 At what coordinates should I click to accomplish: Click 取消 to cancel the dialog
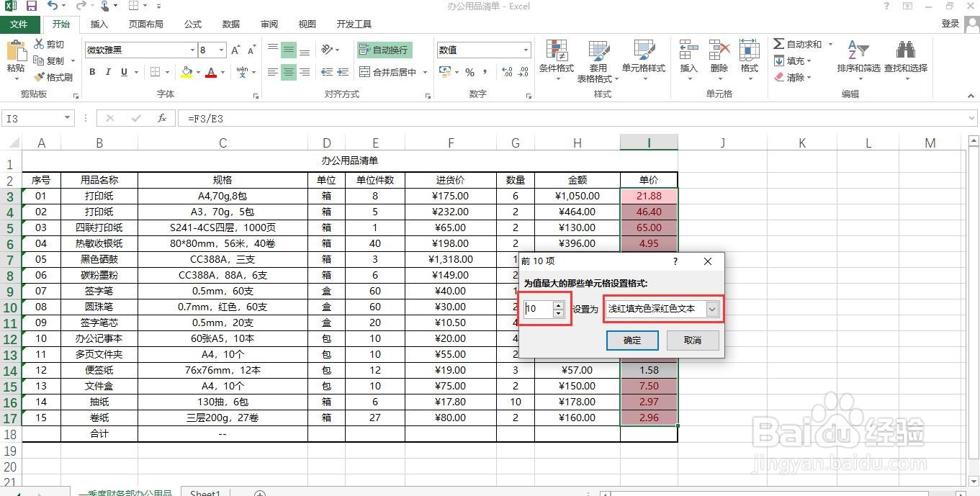[691, 340]
